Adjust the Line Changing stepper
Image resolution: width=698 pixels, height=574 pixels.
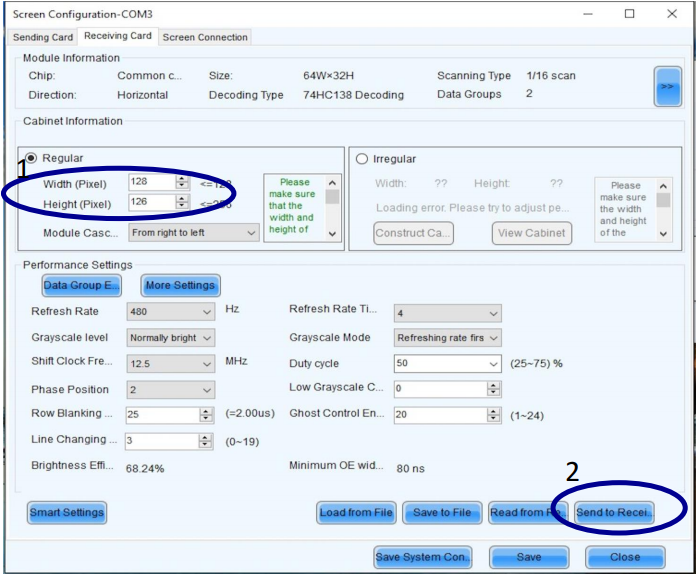(205, 441)
